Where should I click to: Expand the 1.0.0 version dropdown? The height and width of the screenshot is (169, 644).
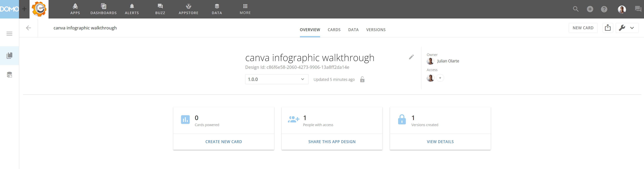click(277, 79)
